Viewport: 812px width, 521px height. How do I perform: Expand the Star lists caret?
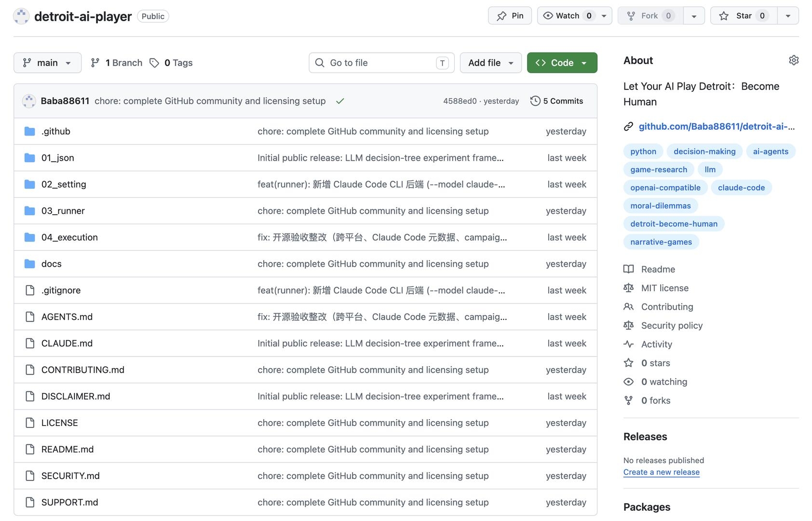point(788,16)
